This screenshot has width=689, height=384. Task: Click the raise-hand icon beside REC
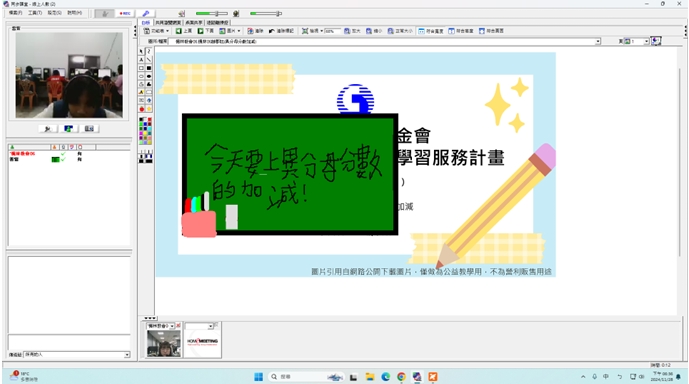[x=105, y=14]
